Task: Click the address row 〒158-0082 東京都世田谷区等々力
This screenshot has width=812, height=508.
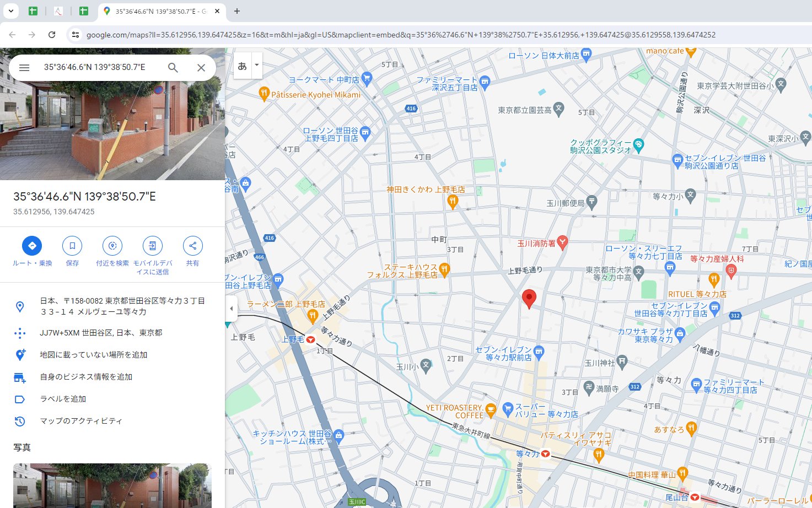Action: tap(112, 306)
